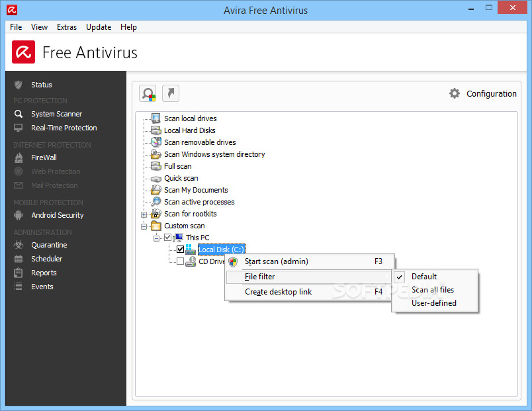This screenshot has width=532, height=411.
Task: Click the Scan removable drives disc icon
Action: pos(155,142)
